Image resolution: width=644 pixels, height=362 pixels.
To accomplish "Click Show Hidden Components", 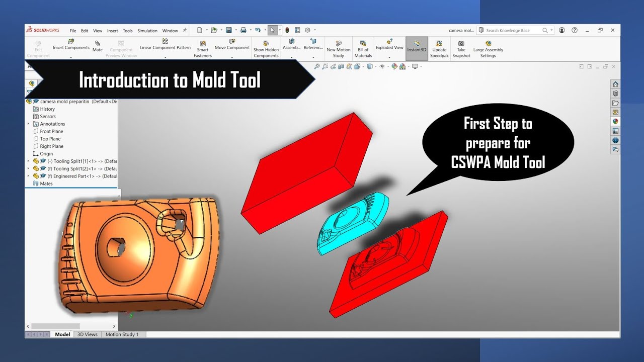I will [266, 49].
